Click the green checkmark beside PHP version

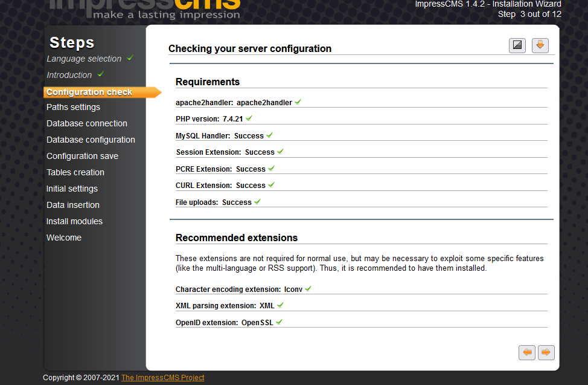point(249,118)
